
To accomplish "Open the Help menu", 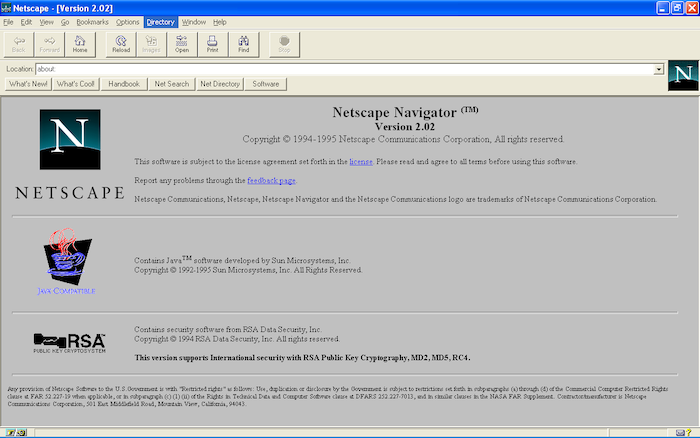I will point(220,22).
